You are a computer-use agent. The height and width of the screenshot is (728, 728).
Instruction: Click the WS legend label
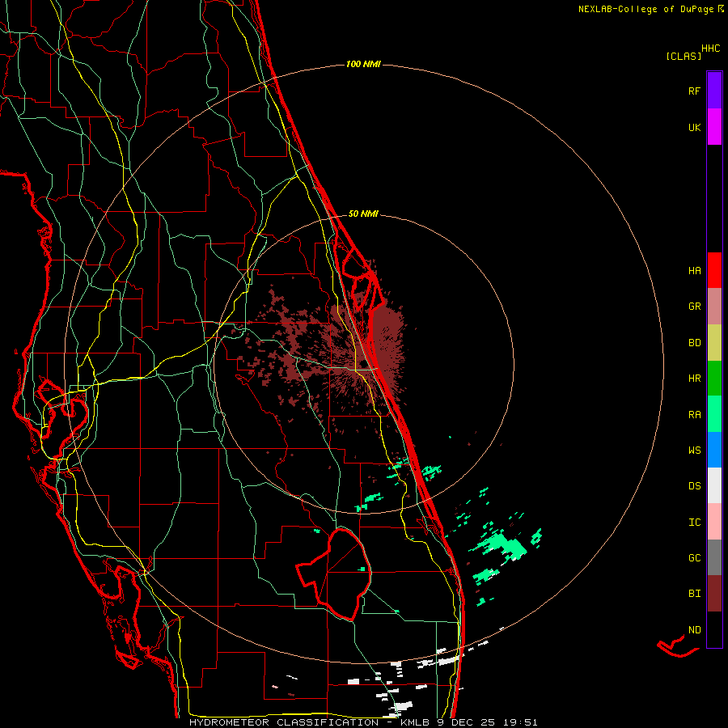(x=695, y=450)
